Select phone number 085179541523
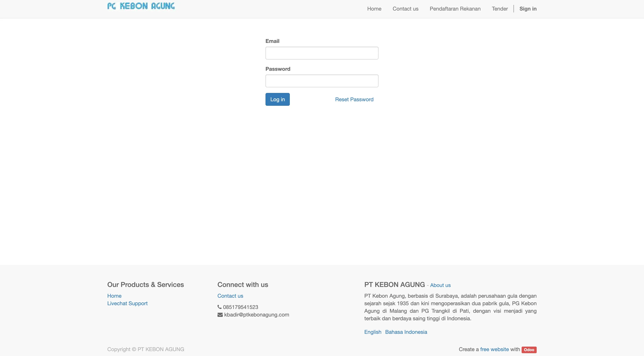 [240, 307]
